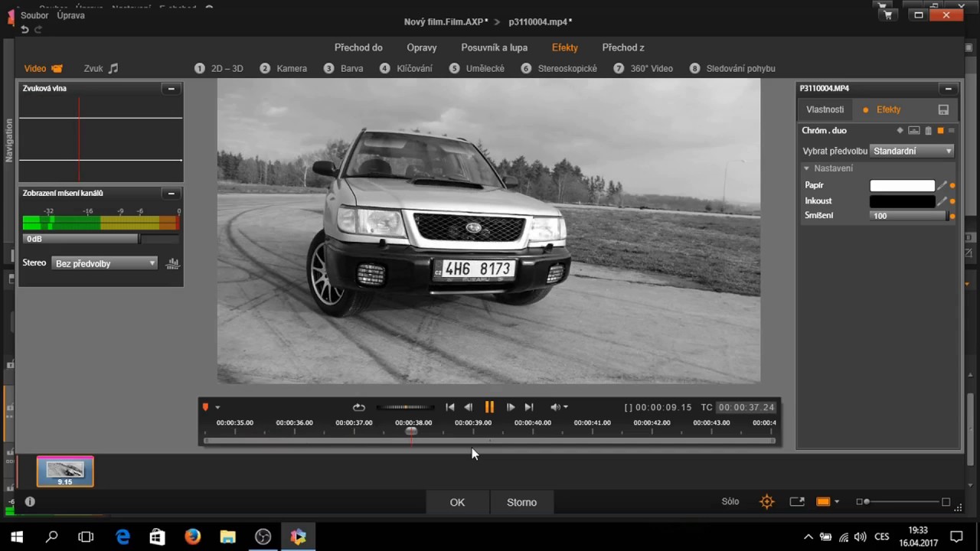Toggle loop playback icon

(359, 407)
